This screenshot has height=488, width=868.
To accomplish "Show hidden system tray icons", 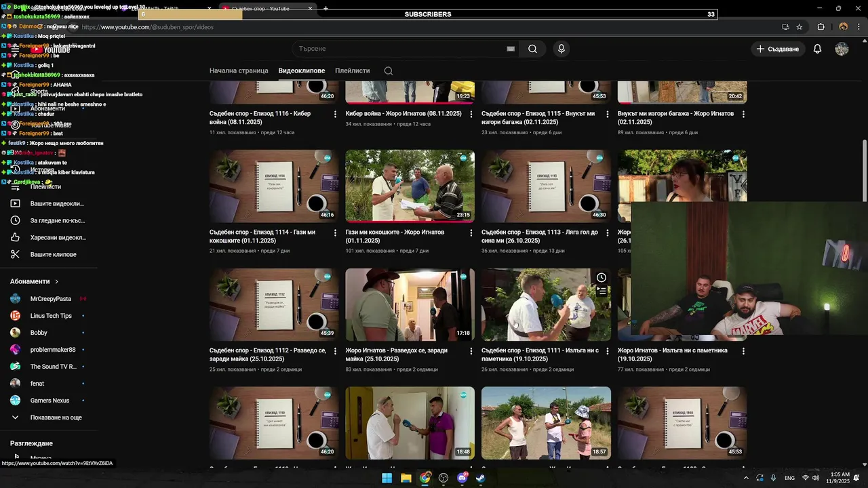I will tap(746, 478).
